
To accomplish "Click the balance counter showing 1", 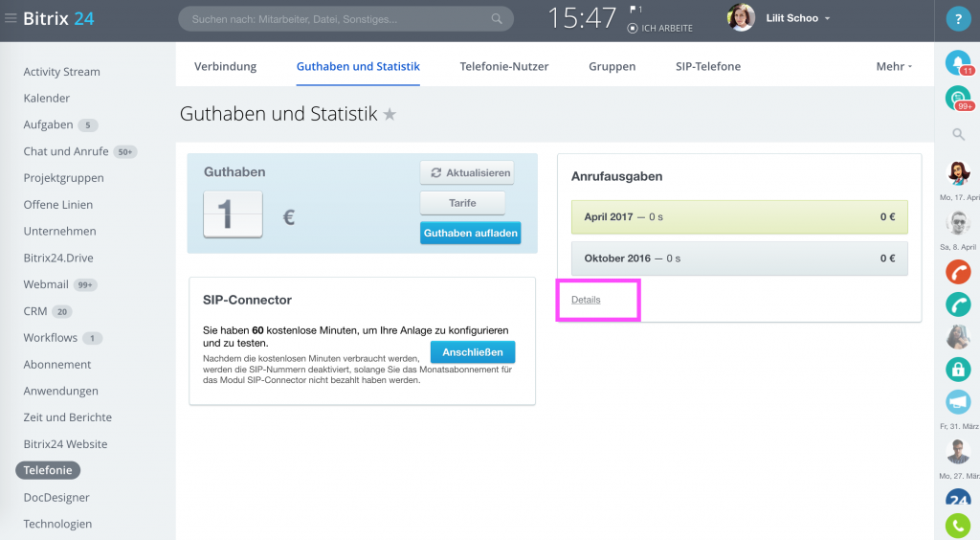I will [233, 214].
